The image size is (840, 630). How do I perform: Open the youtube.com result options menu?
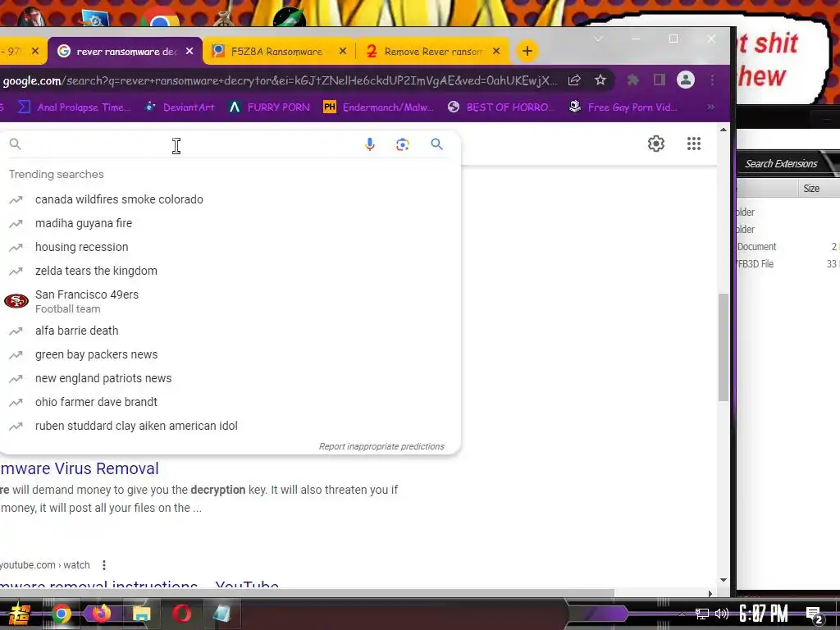(x=104, y=564)
